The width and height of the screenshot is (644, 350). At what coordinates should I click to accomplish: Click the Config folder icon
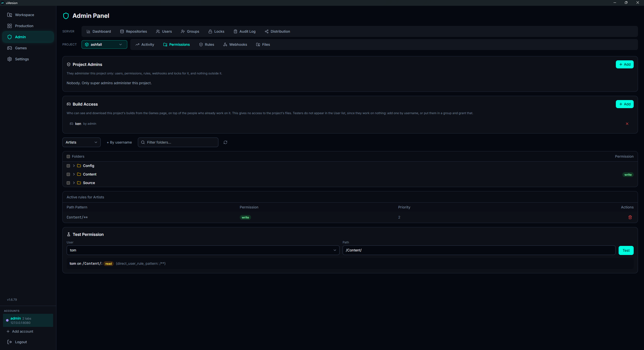[x=79, y=166]
